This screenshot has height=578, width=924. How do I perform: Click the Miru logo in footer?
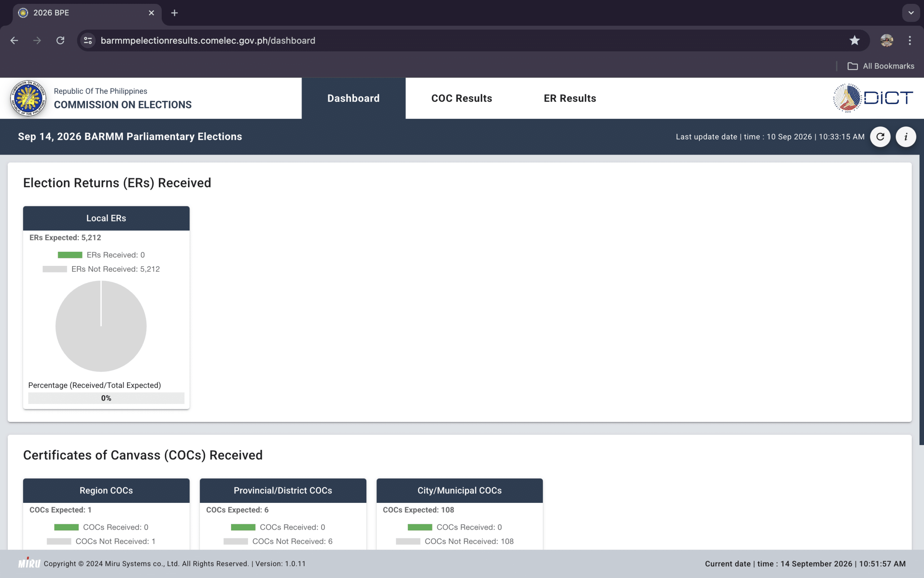pyautogui.click(x=29, y=563)
